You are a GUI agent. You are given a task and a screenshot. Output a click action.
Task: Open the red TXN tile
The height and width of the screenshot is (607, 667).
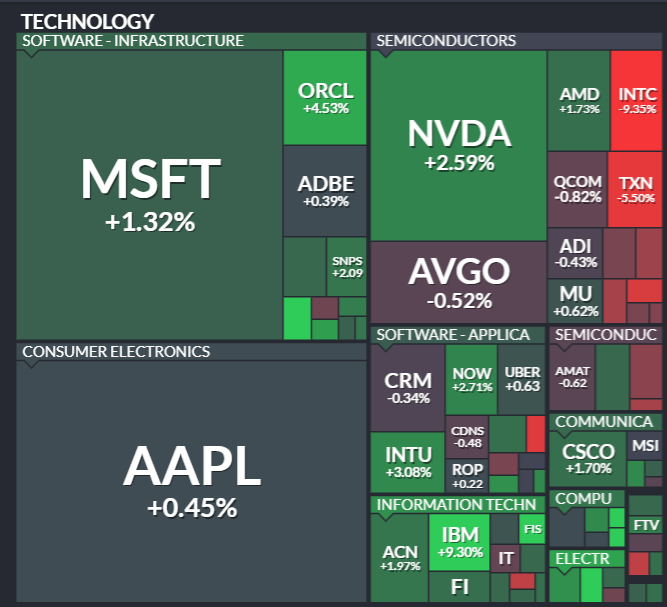coord(637,188)
